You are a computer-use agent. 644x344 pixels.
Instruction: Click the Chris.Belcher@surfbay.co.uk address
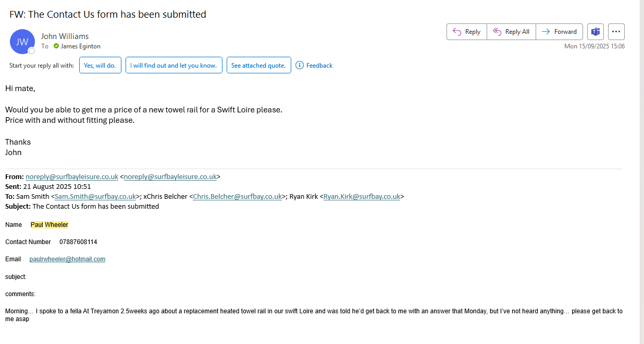(237, 197)
